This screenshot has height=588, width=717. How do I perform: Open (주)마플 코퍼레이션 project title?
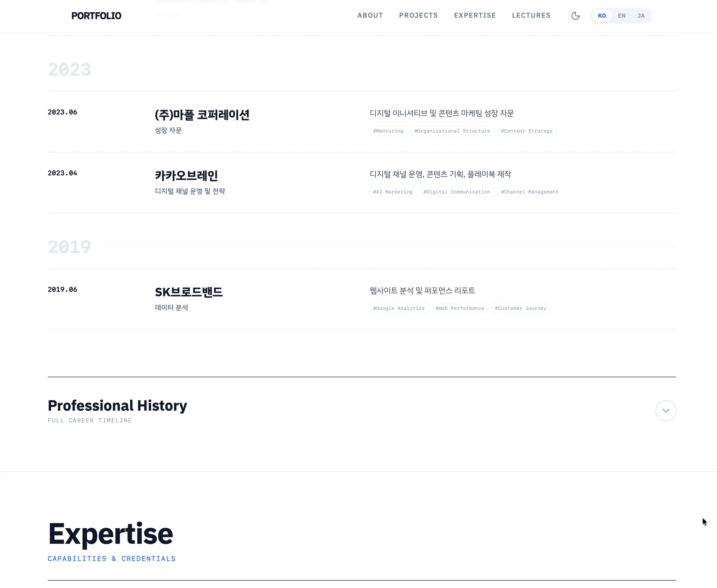(202, 115)
